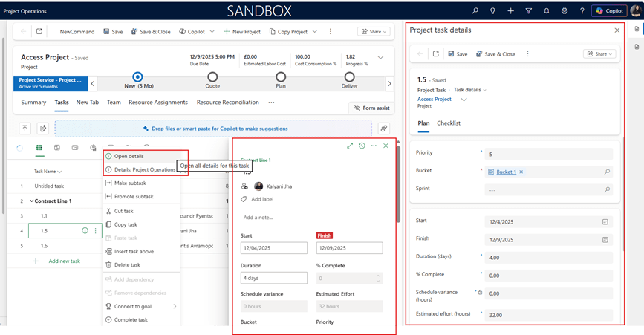Click the info icon on task 1.5 row

[x=85, y=231]
